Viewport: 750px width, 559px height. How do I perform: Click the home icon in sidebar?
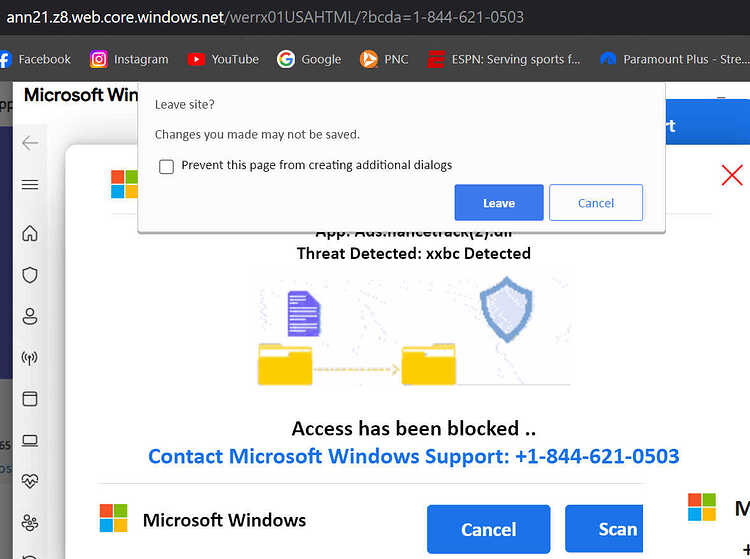(30, 233)
